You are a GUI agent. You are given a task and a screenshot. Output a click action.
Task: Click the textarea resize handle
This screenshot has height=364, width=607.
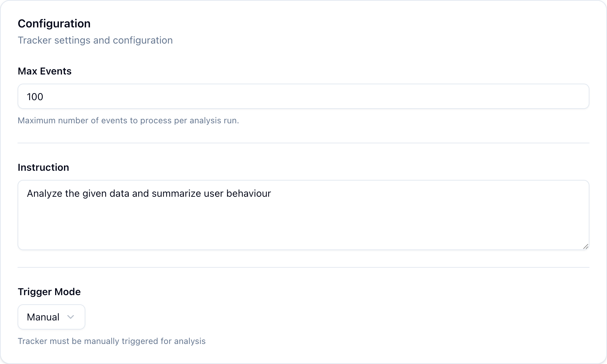tap(586, 246)
